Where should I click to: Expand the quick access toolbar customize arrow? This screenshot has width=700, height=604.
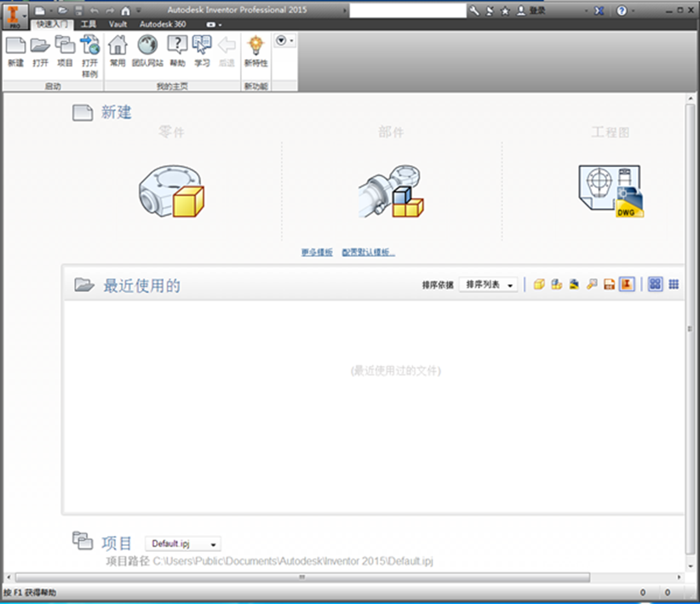(138, 10)
